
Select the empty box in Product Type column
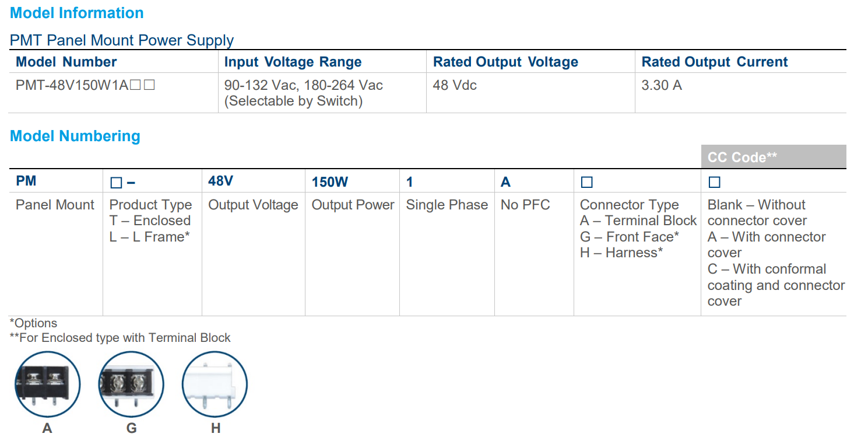(116, 183)
